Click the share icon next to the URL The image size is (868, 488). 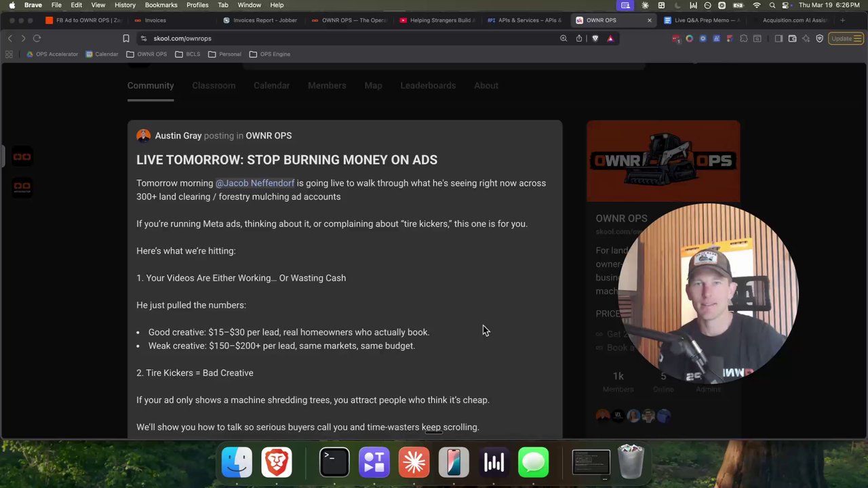pos(579,39)
